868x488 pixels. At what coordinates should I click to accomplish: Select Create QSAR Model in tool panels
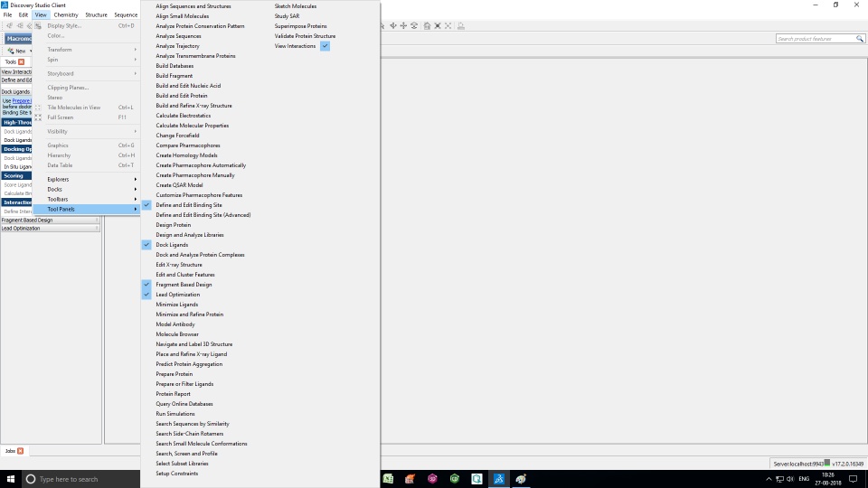[179, 185]
